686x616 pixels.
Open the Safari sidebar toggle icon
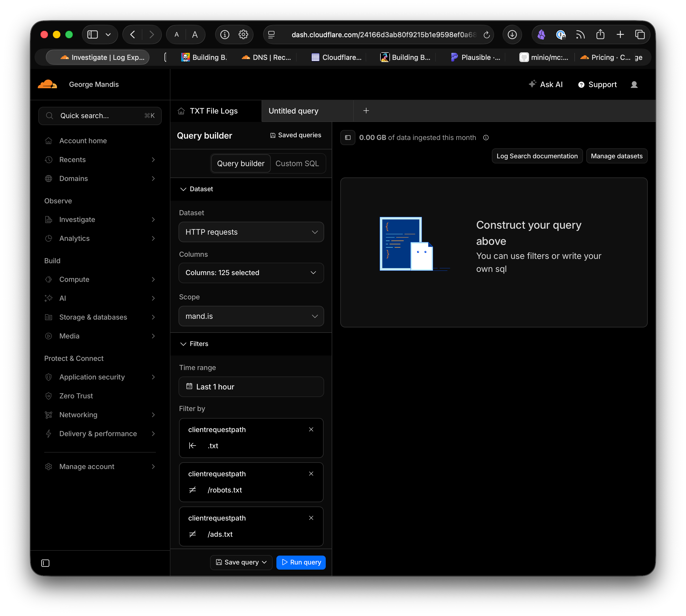(92, 35)
